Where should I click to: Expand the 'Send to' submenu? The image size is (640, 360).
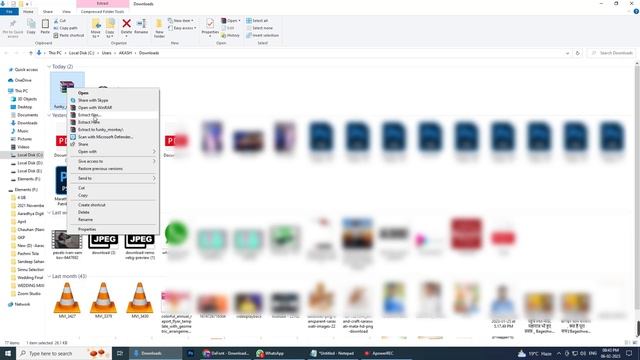point(113,179)
